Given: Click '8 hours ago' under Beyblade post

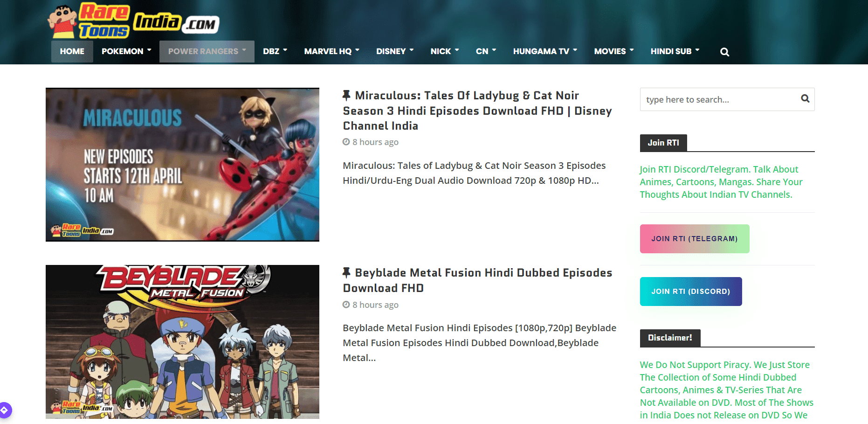Looking at the screenshot, I should (375, 305).
